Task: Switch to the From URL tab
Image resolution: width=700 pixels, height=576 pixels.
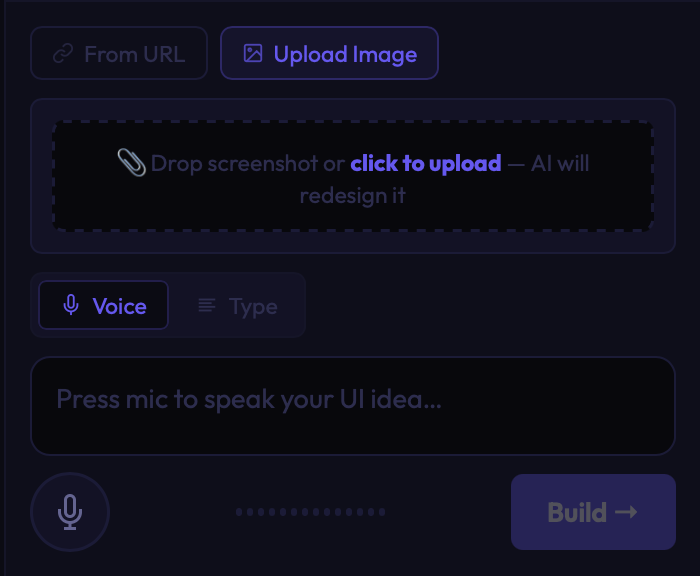Action: coord(119,54)
